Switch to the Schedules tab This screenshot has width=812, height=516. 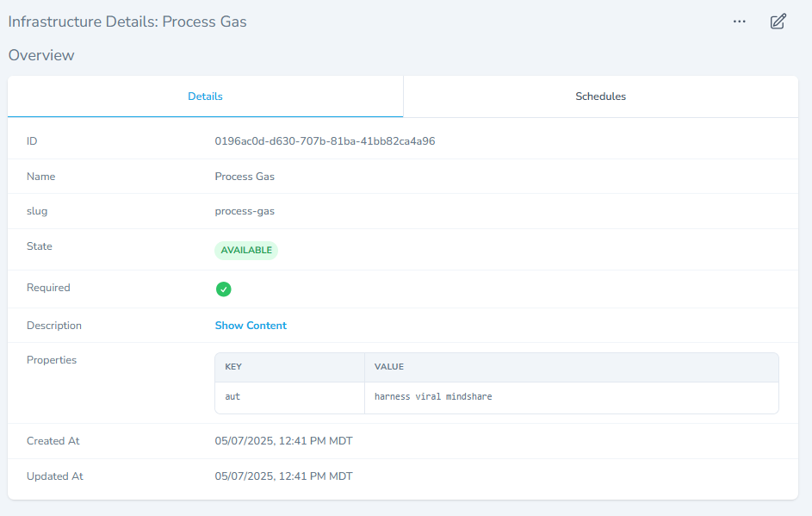[600, 96]
